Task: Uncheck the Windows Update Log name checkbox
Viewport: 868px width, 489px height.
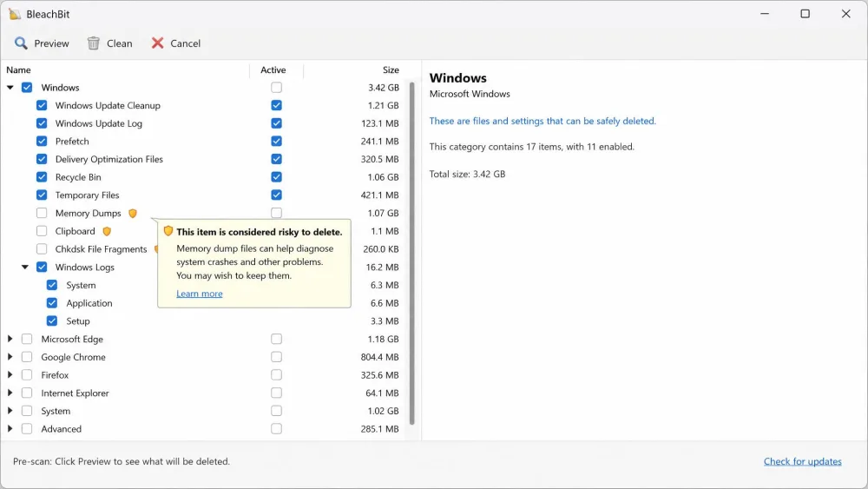Action: (42, 123)
